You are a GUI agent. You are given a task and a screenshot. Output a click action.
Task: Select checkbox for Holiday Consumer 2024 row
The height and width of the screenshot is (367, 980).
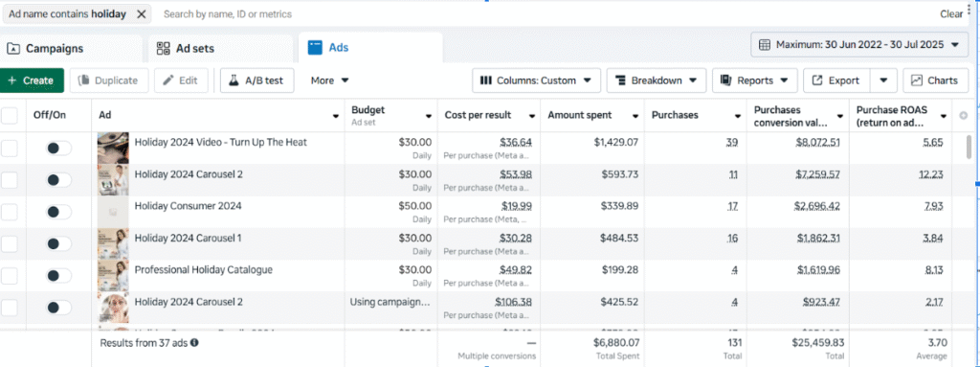click(10, 213)
